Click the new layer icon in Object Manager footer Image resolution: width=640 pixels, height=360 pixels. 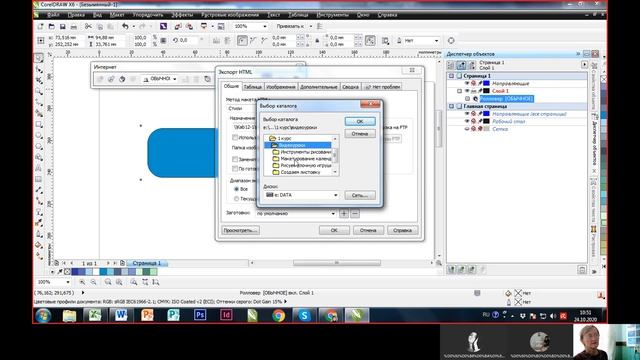(x=451, y=269)
